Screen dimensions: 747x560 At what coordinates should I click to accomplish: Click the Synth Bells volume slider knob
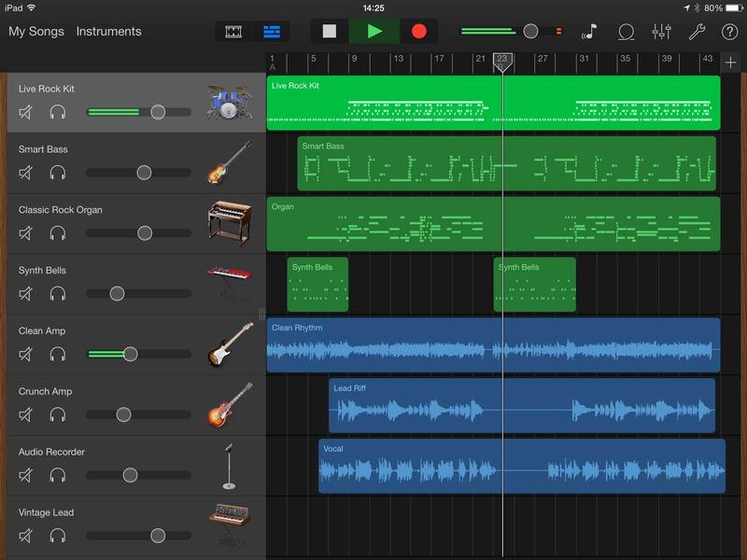(x=117, y=294)
